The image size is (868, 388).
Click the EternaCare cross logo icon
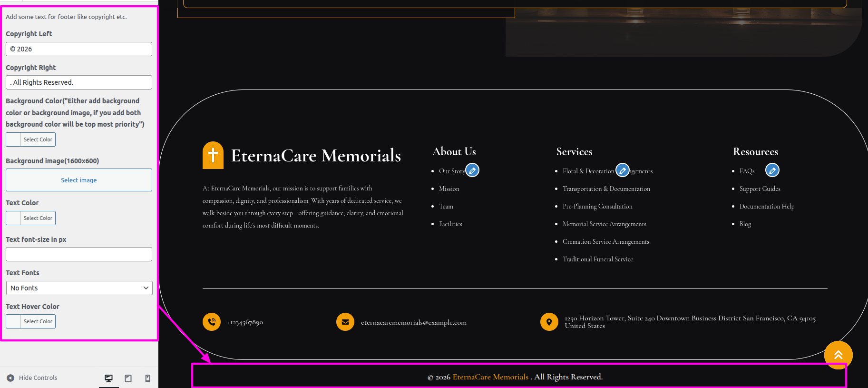pos(213,155)
